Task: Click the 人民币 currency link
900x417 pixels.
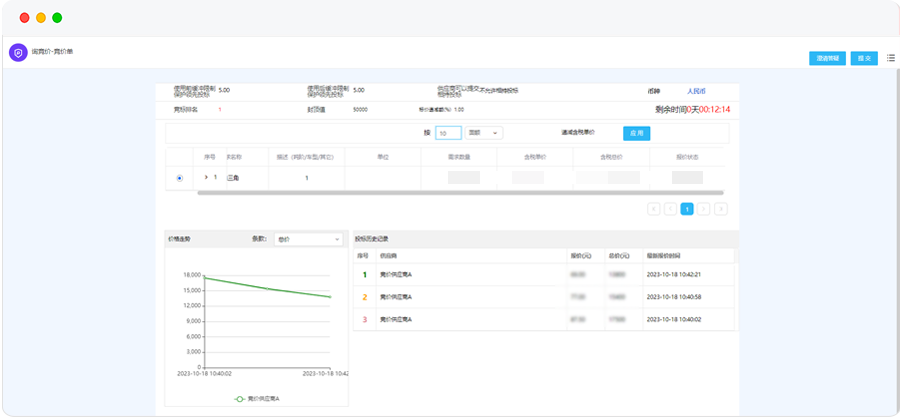Action: point(696,91)
